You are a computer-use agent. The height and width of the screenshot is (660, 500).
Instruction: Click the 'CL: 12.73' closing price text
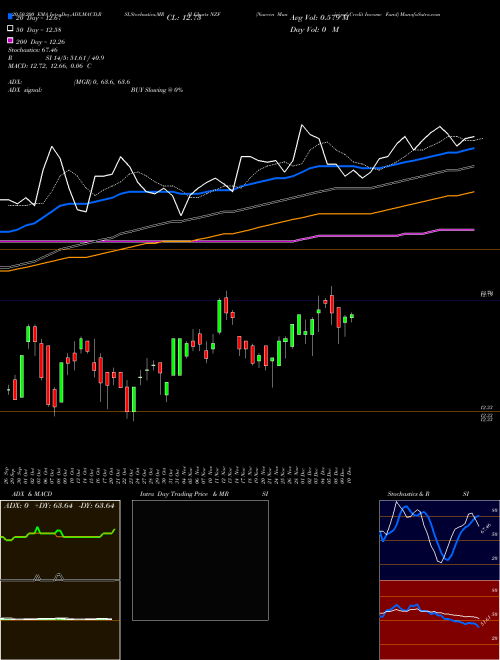pos(184,18)
